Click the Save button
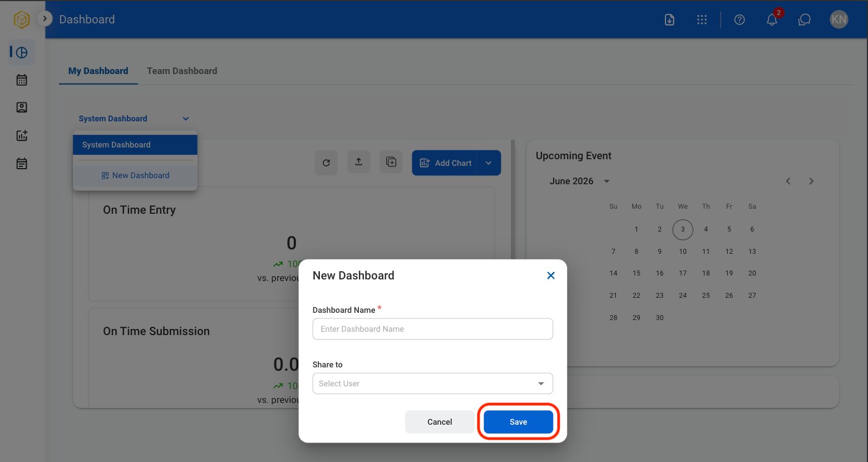This screenshot has height=462, width=868. coord(519,422)
